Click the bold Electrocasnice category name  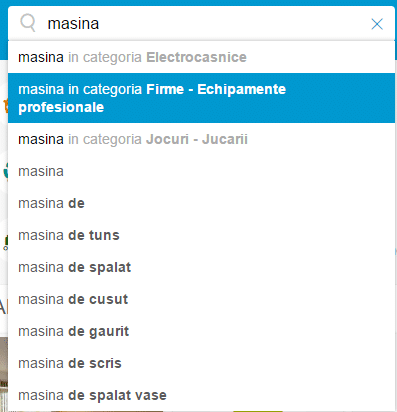pyautogui.click(x=196, y=57)
